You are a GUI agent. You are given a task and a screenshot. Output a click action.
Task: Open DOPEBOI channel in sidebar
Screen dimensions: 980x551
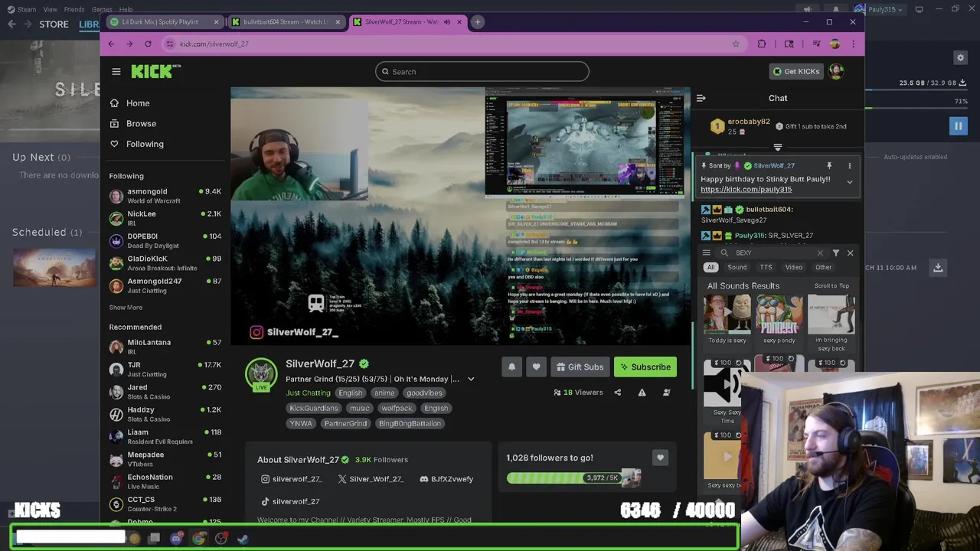pyautogui.click(x=165, y=240)
